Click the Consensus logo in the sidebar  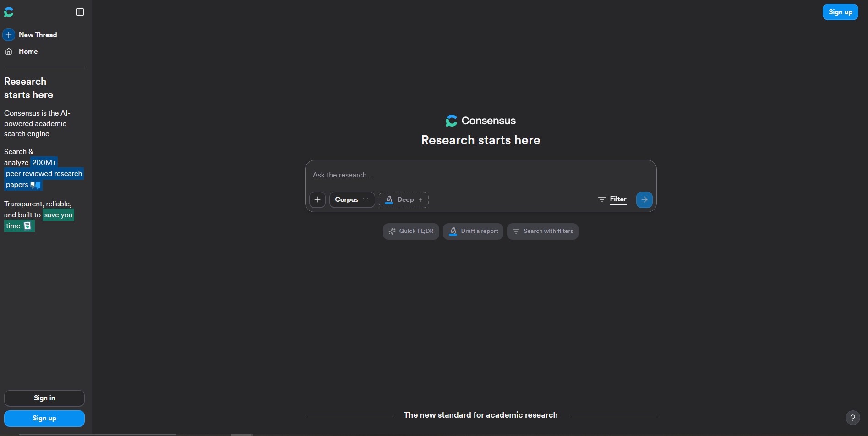[x=9, y=12]
